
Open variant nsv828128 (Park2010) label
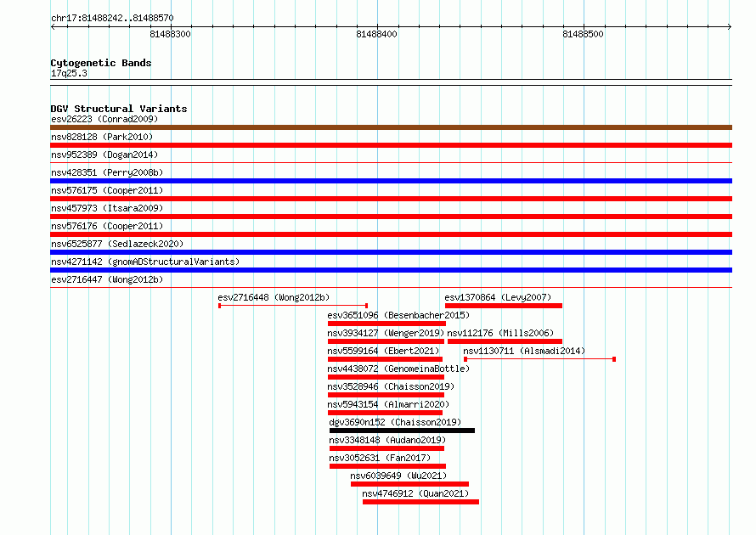click(x=102, y=137)
